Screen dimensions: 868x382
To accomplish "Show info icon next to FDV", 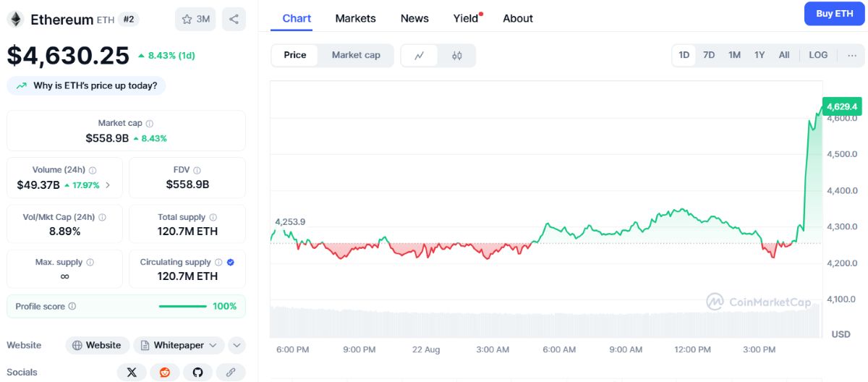I will click(197, 170).
